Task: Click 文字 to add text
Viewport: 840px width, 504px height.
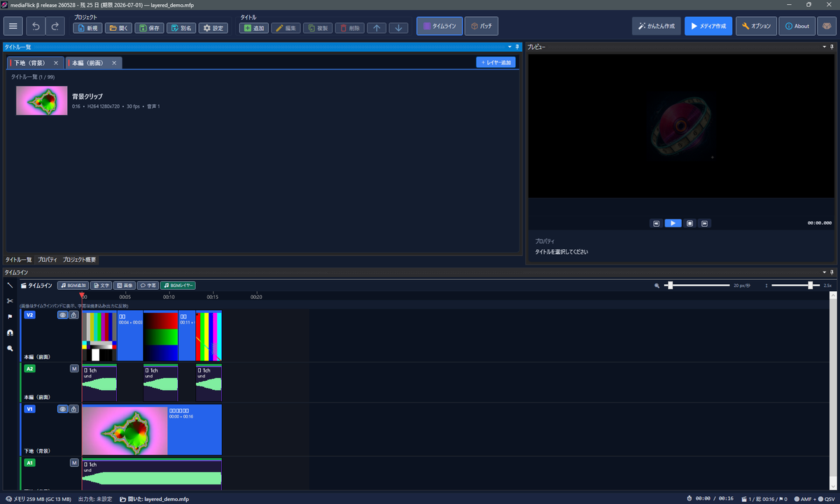Action: tap(101, 286)
